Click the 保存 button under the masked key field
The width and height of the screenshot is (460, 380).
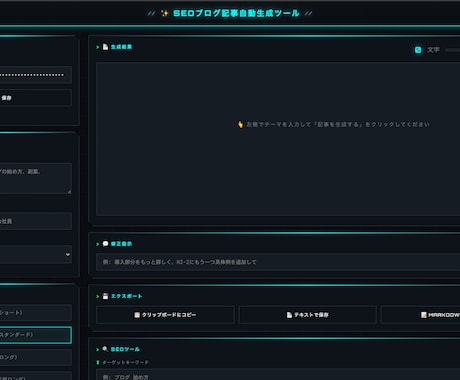36,98
